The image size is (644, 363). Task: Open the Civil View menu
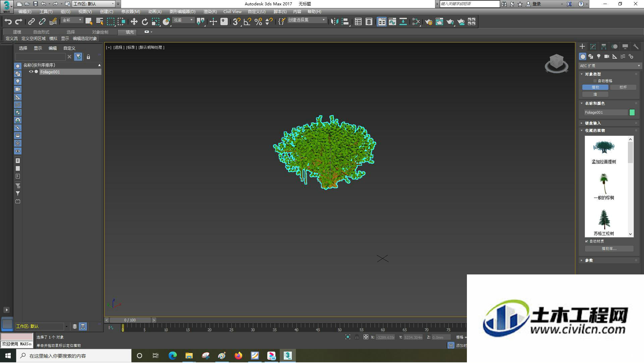(x=232, y=12)
